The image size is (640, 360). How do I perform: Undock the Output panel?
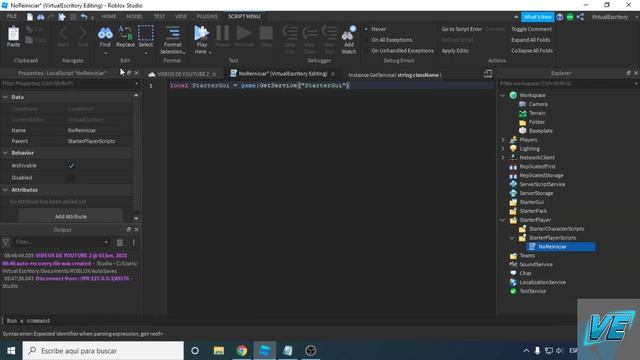click(129, 230)
